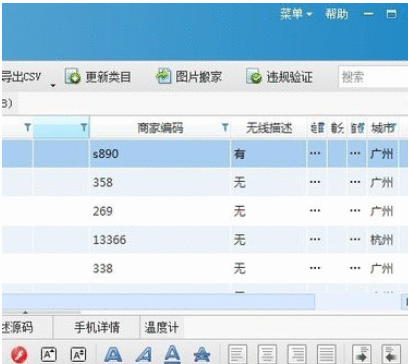This screenshot has width=408, height=364.
Task: Minimize the application window
Action: tap(368, 14)
